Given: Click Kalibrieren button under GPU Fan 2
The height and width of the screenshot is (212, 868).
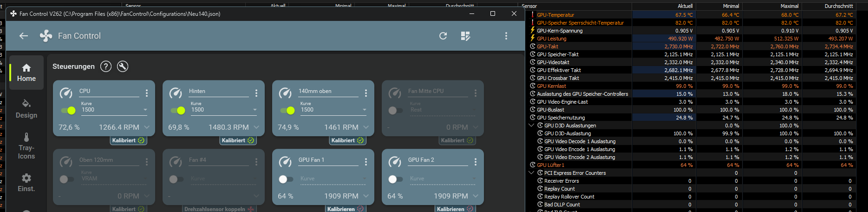Looking at the screenshot, I should (455, 209).
